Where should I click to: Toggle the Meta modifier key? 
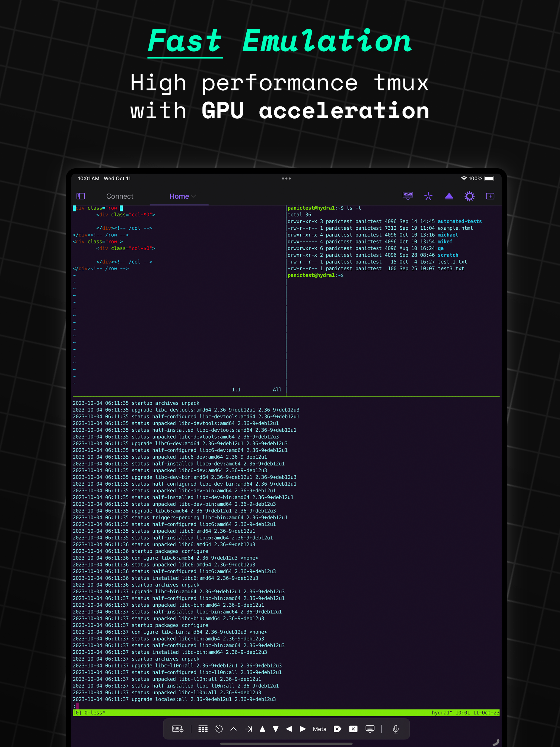pos(320,729)
